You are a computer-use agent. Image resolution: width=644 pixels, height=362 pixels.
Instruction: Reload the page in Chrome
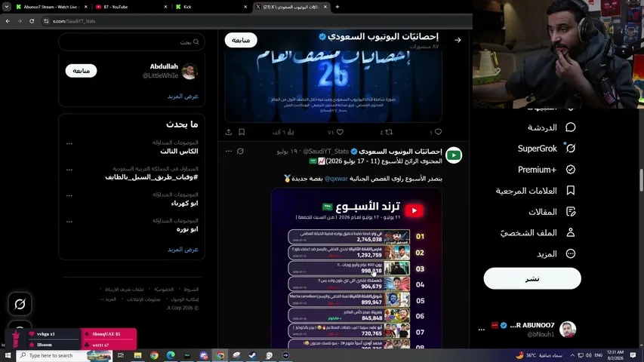[32, 21]
